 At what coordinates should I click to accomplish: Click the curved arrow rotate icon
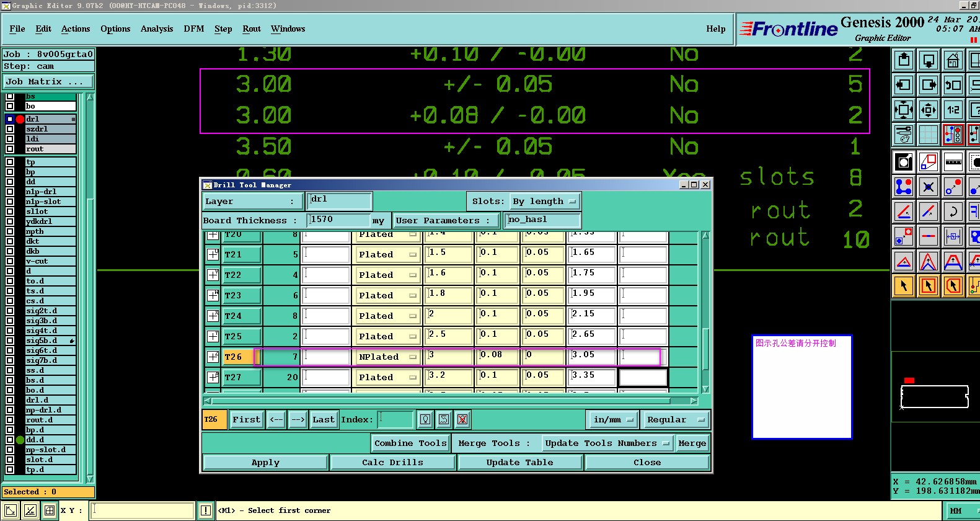(953, 212)
